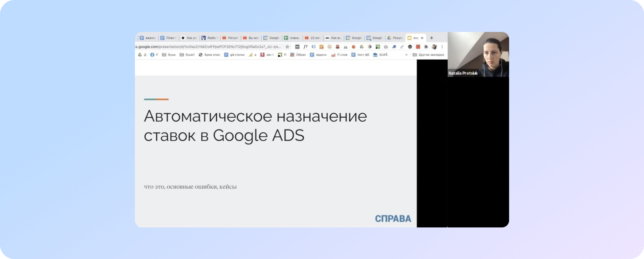Expand hidden bookmarks with the » chevron
The width and height of the screenshot is (644, 259).
(406, 55)
